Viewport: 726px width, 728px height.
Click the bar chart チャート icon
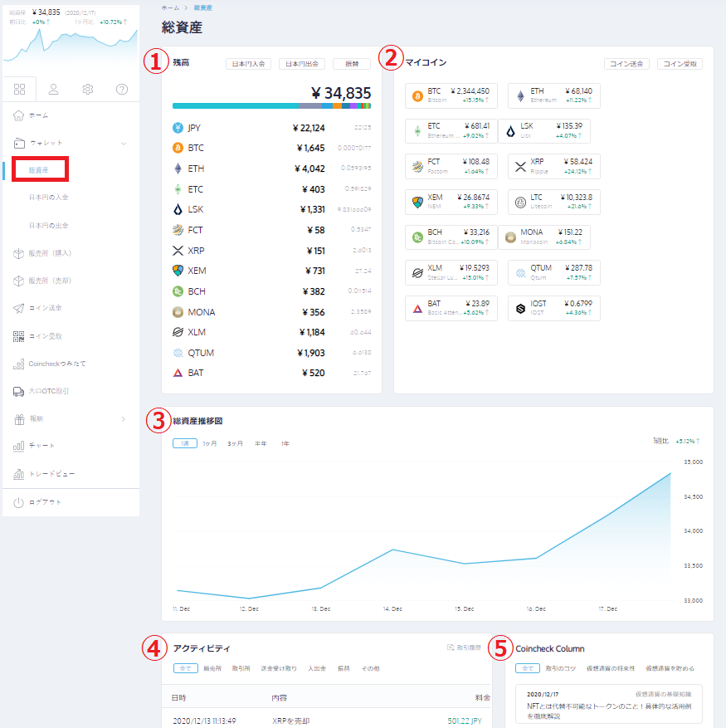[x=18, y=446]
